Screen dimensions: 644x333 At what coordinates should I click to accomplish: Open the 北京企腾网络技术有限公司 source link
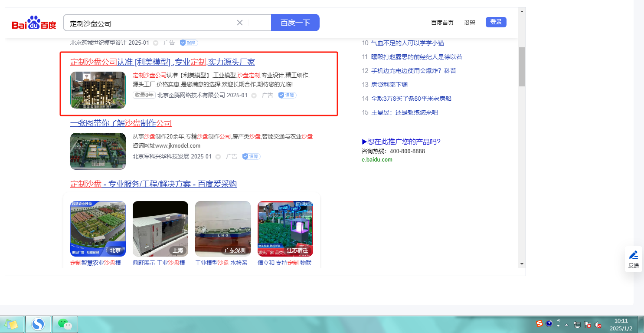click(191, 95)
